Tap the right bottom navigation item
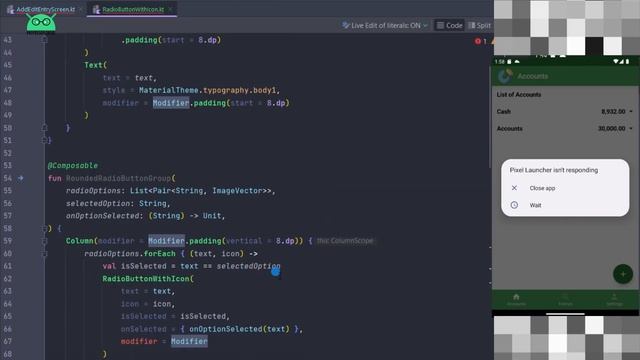Viewport: 640px width, 360px height. (x=614, y=299)
